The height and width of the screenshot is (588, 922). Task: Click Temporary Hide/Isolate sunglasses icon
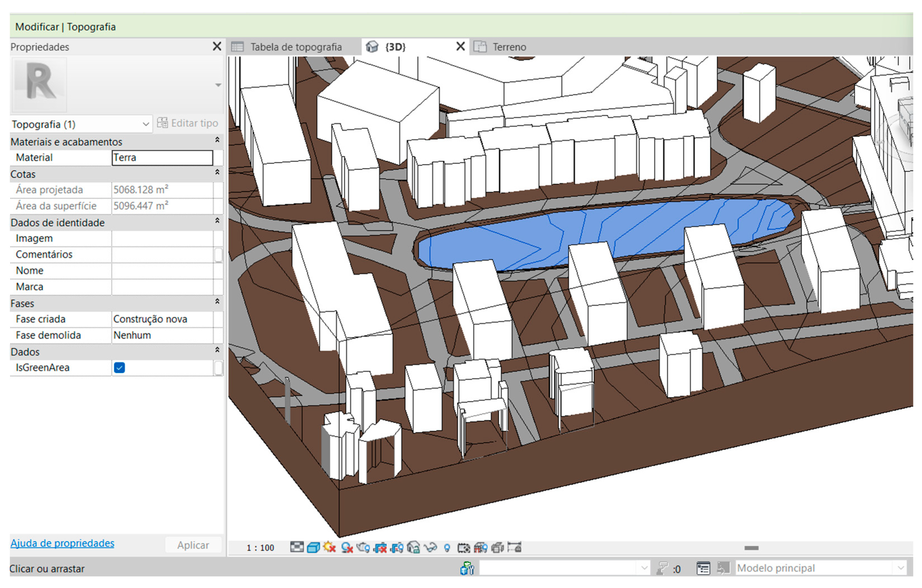pos(430,547)
